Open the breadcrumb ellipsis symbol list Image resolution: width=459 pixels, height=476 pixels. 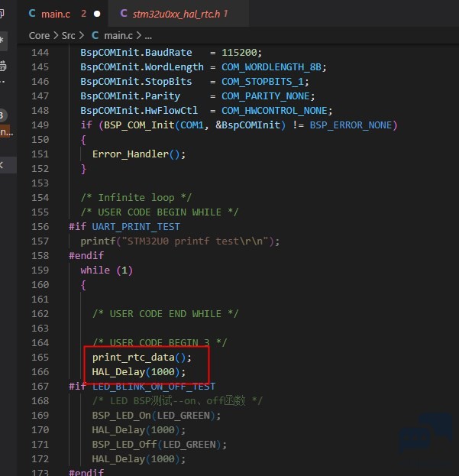tap(148, 37)
